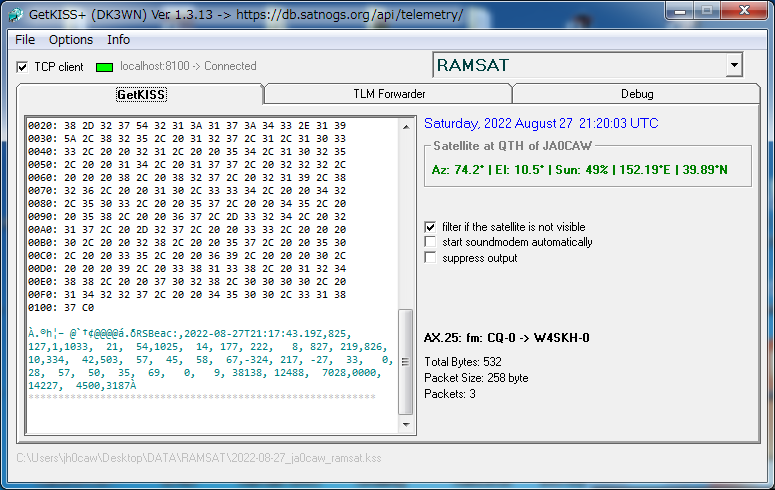Switch to the TLM Forwarder tab
The width and height of the screenshot is (775, 490).
tap(389, 94)
